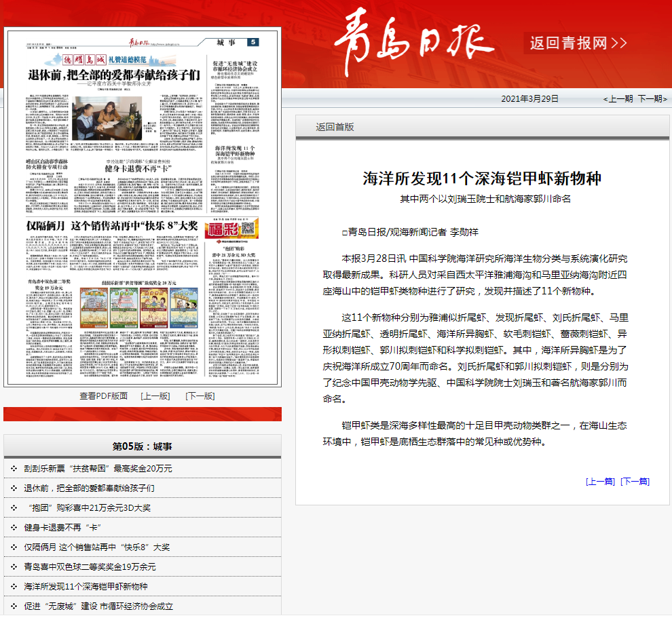The height and width of the screenshot is (618, 672).
Task: Open article "抱团"购彩喜中21万余元3D大奖
Action: (x=89, y=508)
